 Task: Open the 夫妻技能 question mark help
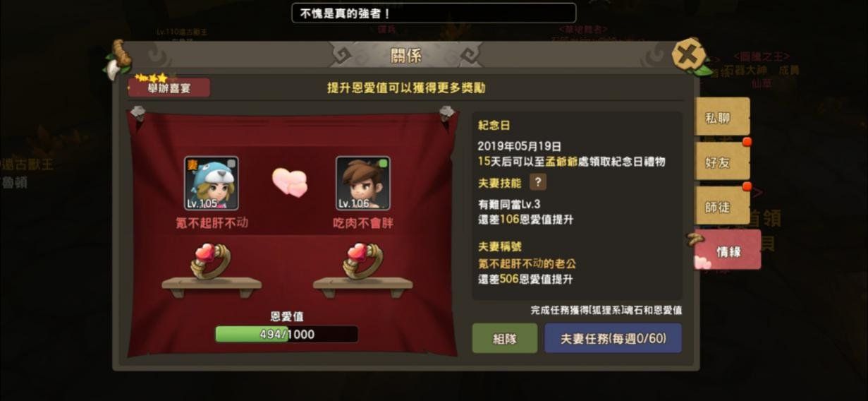point(538,182)
